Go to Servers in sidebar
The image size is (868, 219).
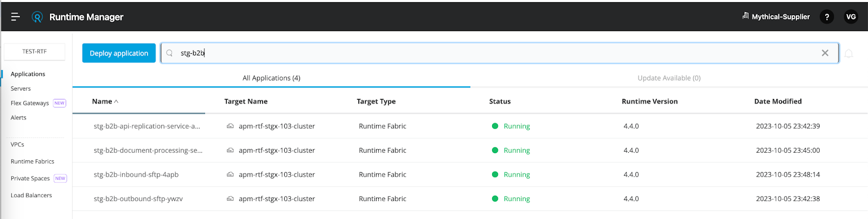21,89
